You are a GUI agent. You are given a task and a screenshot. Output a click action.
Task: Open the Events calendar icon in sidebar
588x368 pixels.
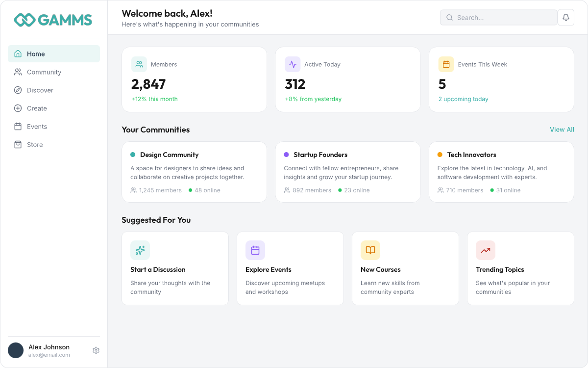click(x=18, y=126)
